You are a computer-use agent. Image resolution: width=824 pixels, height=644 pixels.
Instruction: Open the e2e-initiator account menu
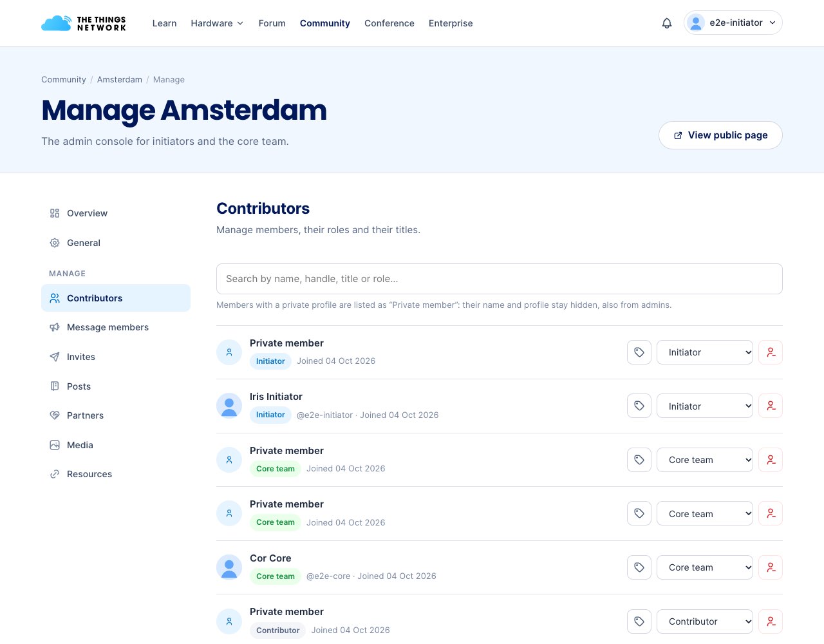(x=733, y=23)
